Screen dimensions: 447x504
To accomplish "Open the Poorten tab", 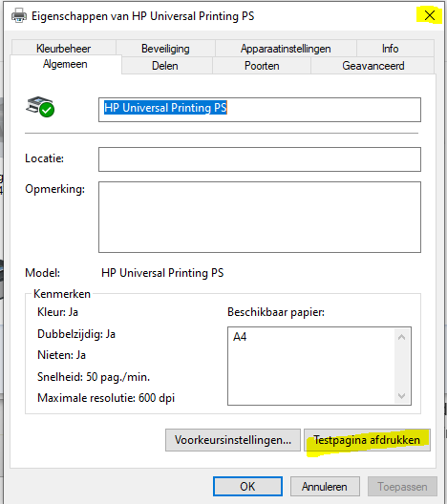I will tap(262, 66).
